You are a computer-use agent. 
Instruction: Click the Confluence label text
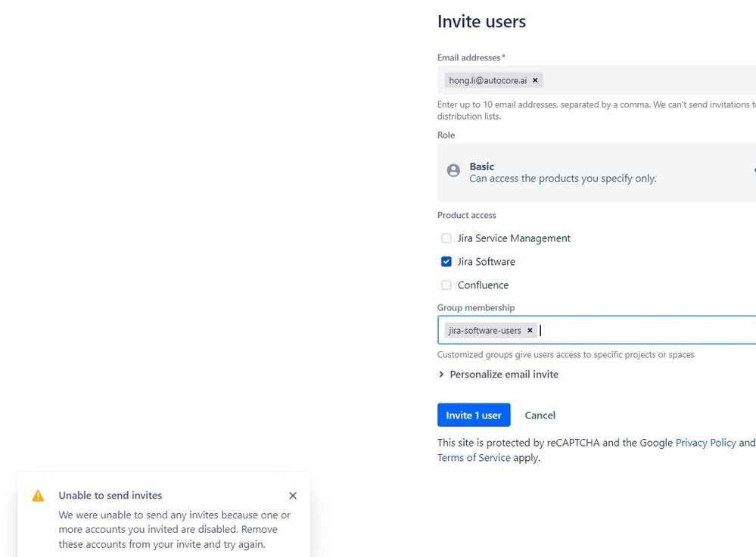point(483,285)
